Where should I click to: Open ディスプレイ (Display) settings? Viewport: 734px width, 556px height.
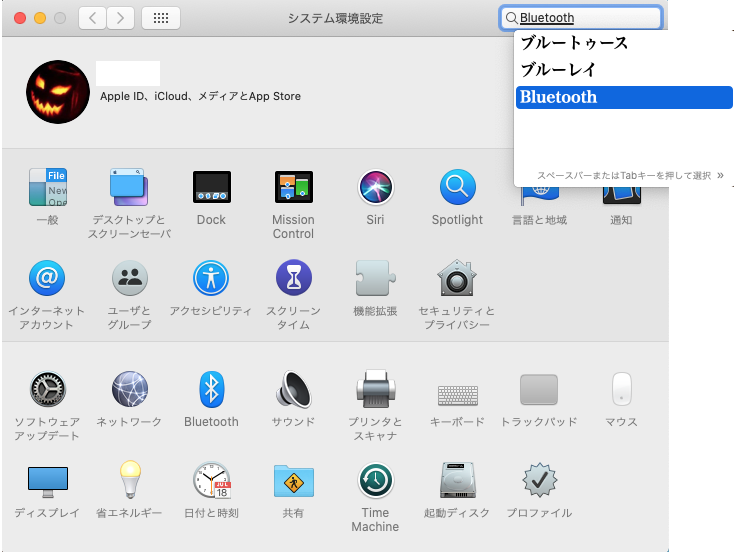[x=47, y=481]
